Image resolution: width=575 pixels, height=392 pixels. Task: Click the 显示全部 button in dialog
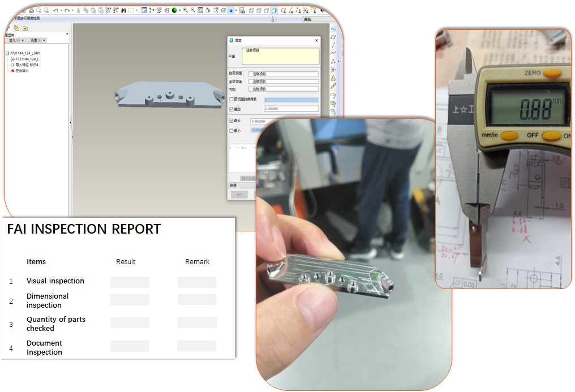point(248,178)
